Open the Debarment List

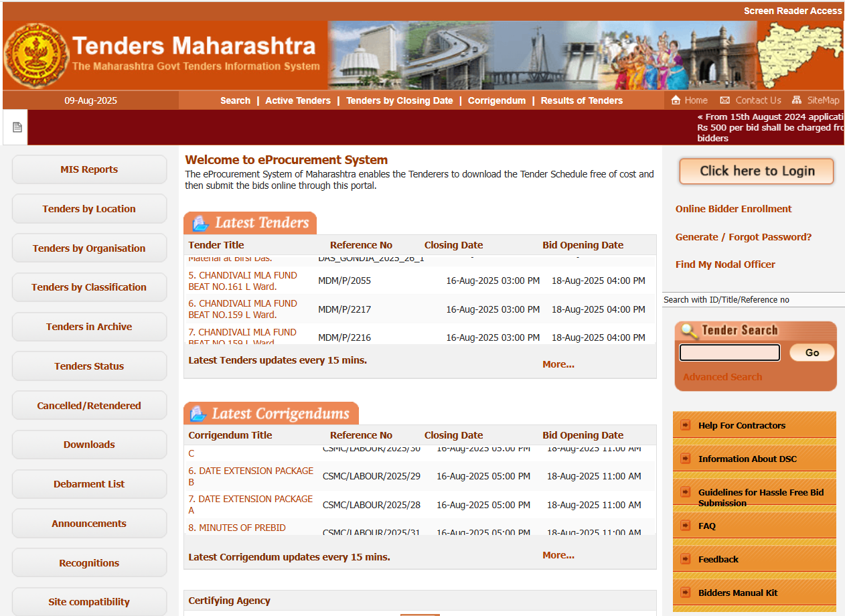(x=89, y=484)
